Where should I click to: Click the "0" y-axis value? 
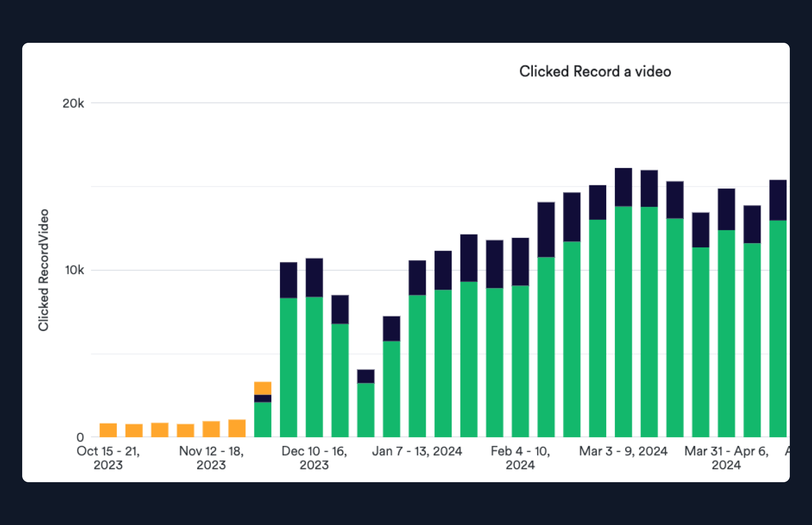tap(80, 437)
